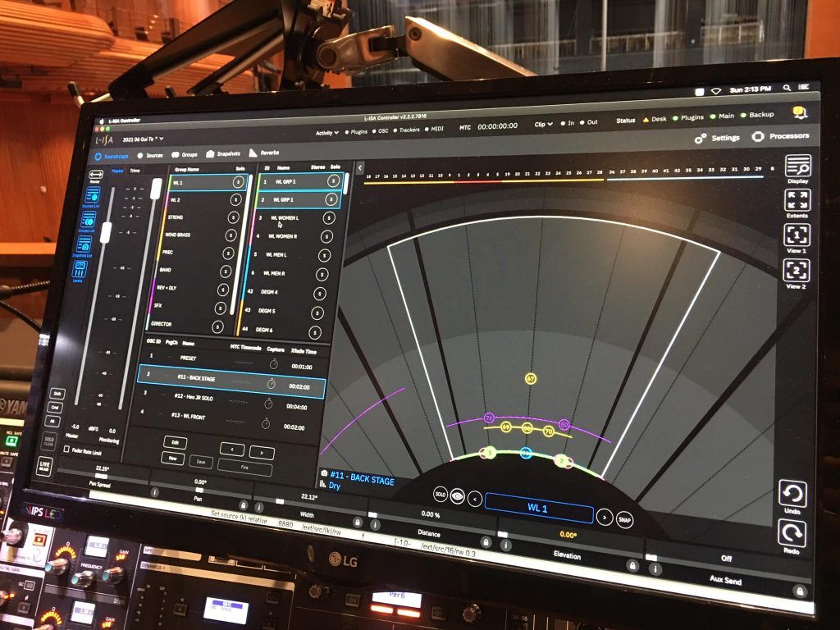Show the Sources List panel icon

[x=91, y=195]
